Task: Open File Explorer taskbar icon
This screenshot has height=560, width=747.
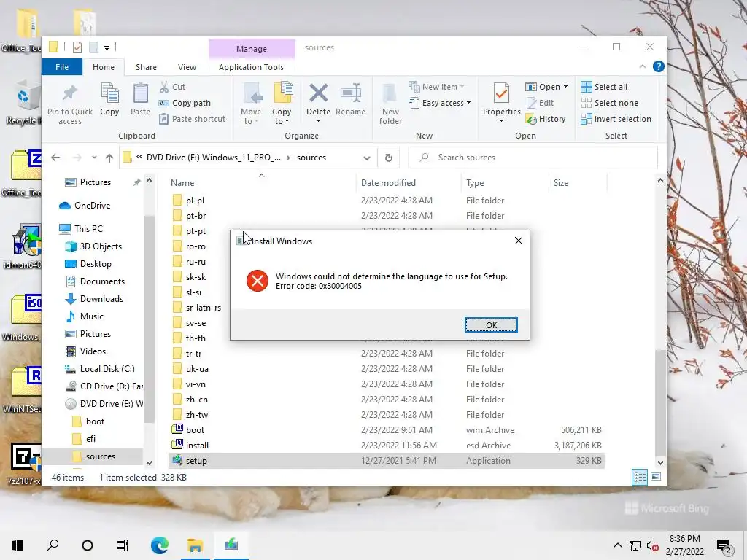Action: tap(195, 545)
